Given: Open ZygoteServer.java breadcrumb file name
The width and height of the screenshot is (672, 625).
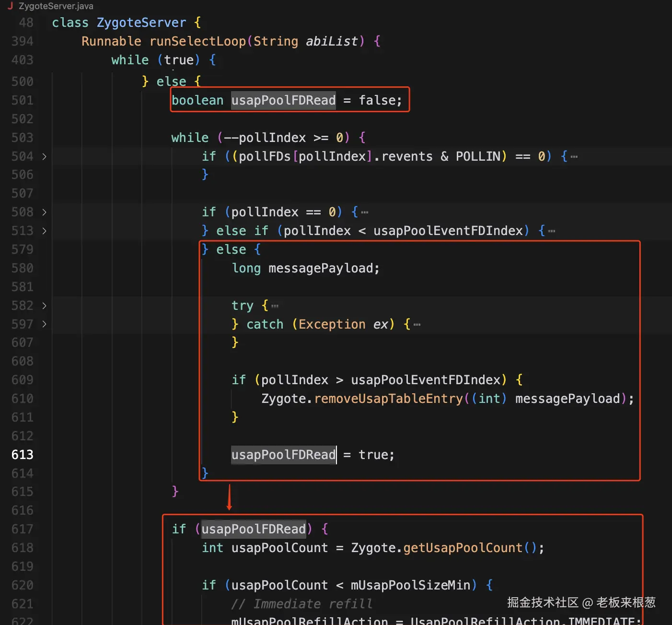Looking at the screenshot, I should click(56, 6).
